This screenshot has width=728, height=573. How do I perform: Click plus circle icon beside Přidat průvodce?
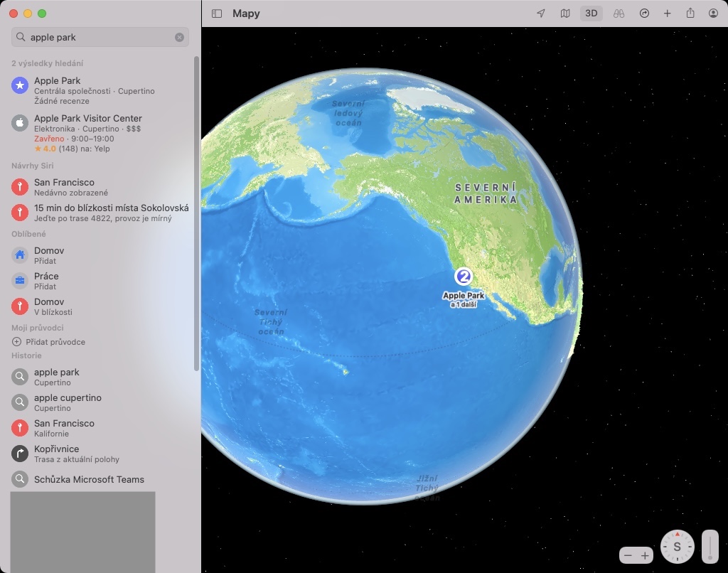click(16, 342)
